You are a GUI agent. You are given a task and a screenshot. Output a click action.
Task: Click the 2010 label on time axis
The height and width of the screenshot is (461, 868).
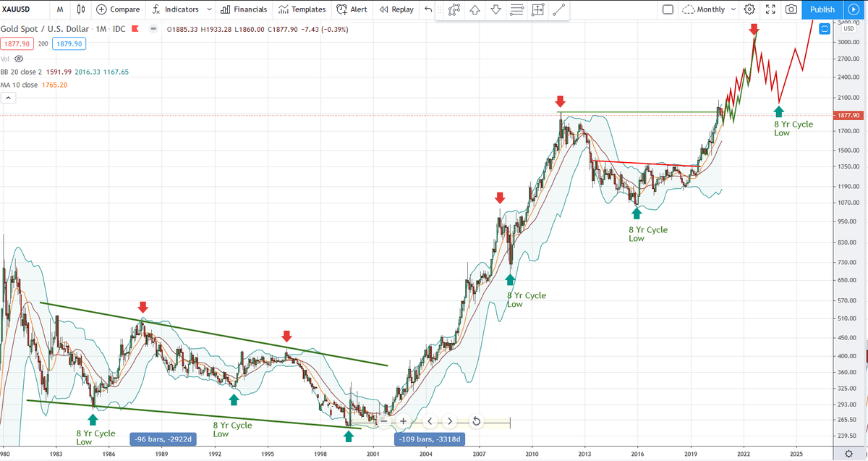click(x=532, y=453)
